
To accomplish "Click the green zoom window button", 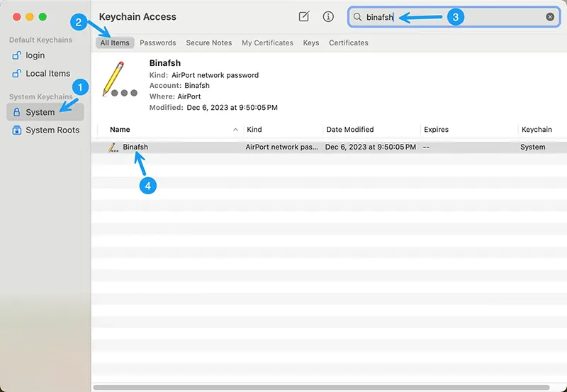I will 43,16.
